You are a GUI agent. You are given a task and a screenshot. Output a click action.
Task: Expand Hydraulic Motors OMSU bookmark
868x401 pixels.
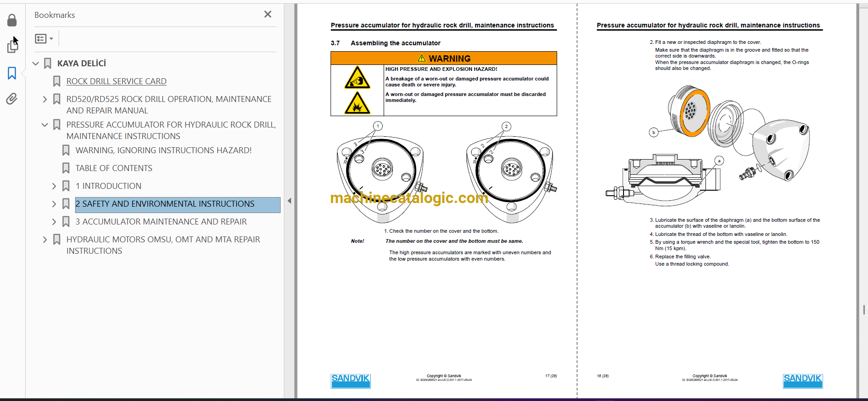click(x=45, y=240)
